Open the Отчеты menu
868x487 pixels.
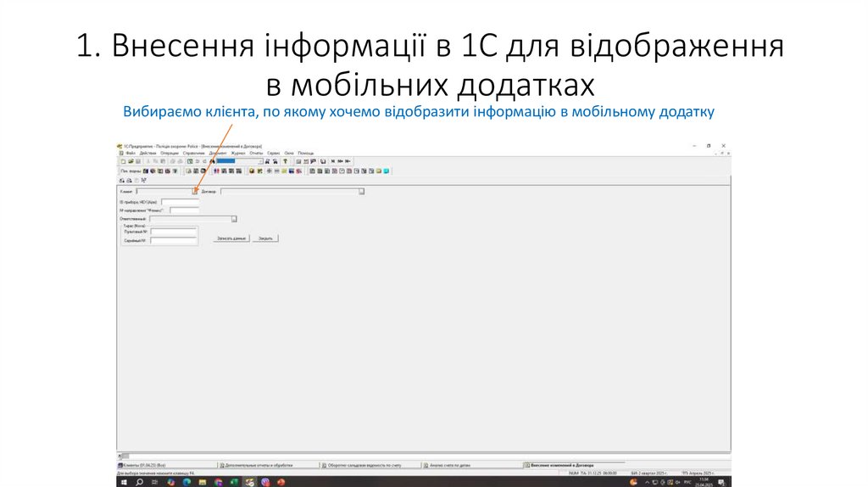coord(256,153)
